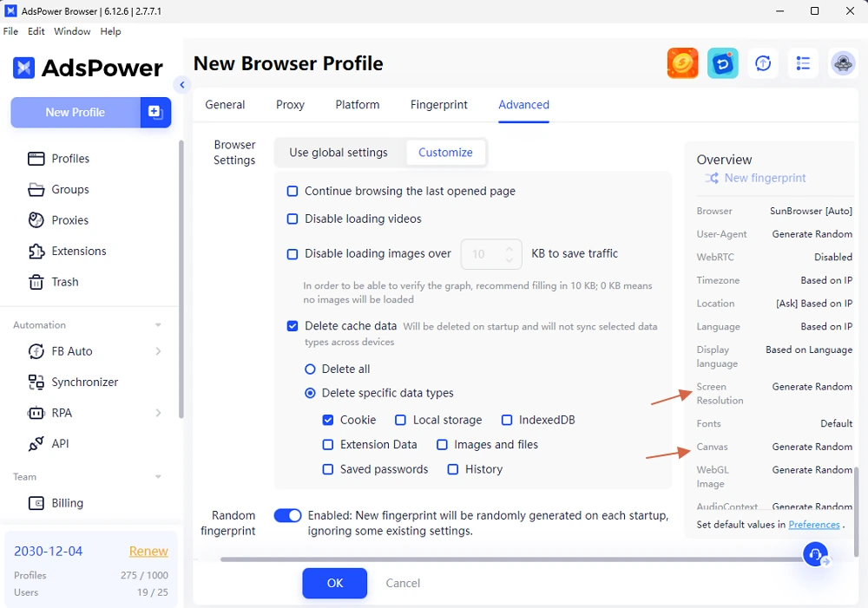Collapse the Team section arrow

(158, 477)
